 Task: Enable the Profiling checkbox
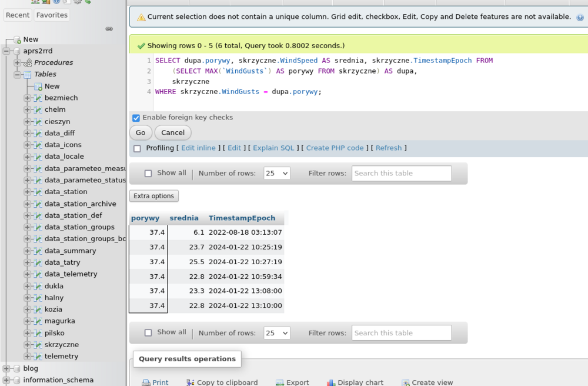click(137, 148)
